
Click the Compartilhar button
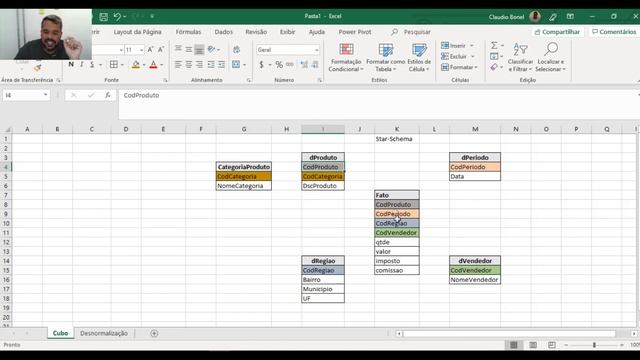point(557,32)
